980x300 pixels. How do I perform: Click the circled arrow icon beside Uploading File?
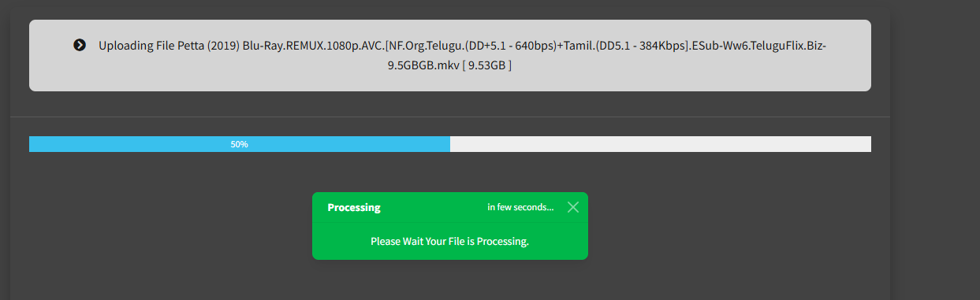pos(80,45)
